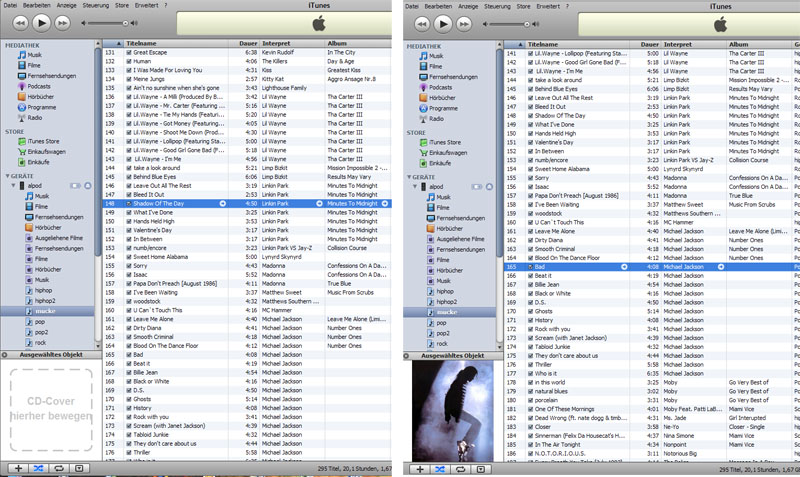Toggle shuffle in the left window bottom bar
Viewport: 800px width, 477px height.
(38, 468)
